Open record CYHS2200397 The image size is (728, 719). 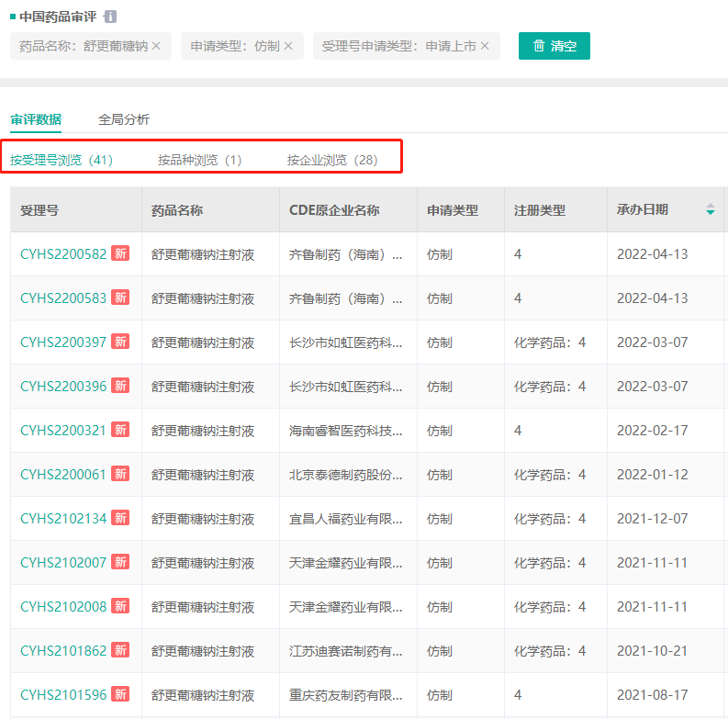(63, 343)
